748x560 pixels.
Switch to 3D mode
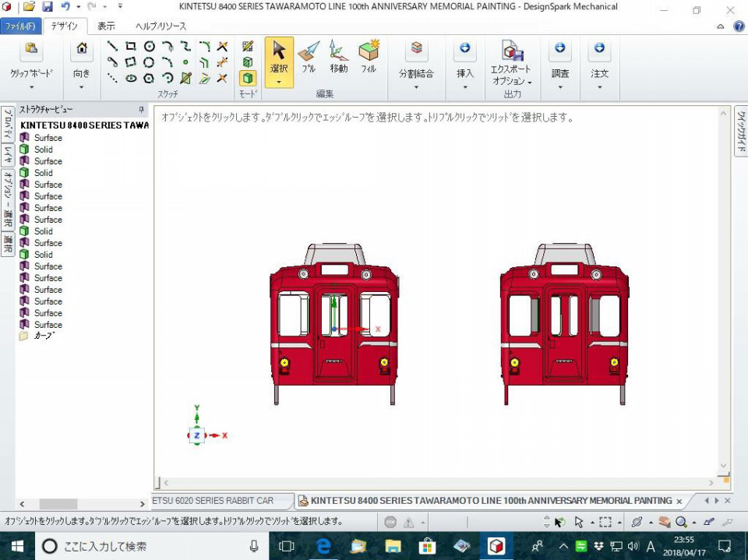point(248,78)
